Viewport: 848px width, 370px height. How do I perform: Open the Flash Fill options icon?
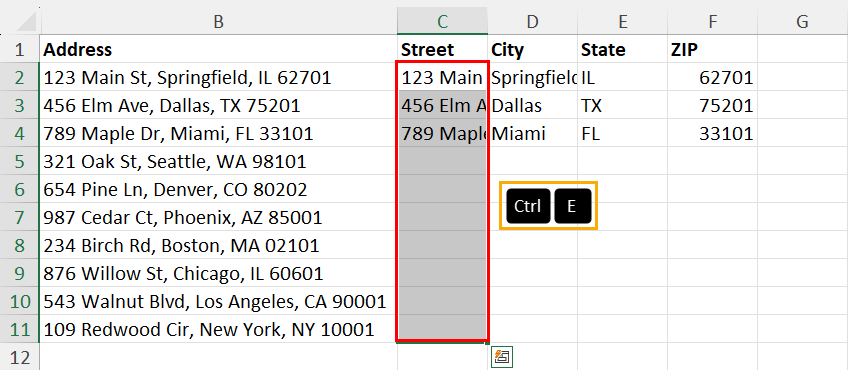click(502, 357)
